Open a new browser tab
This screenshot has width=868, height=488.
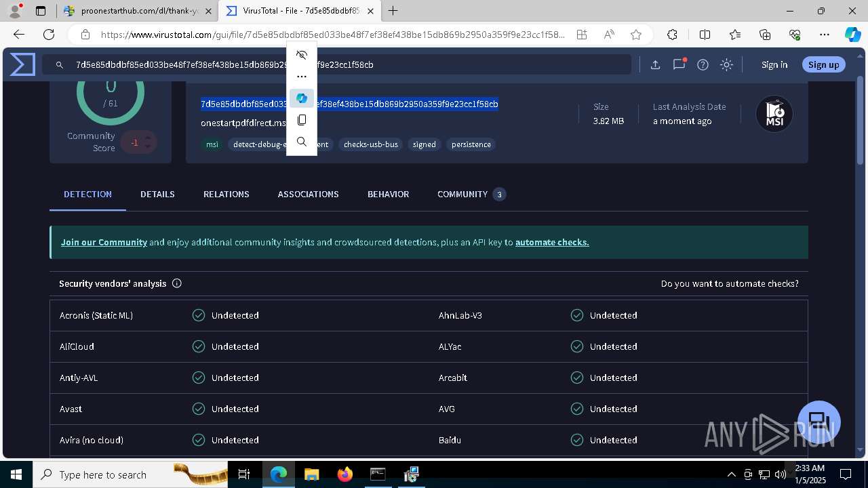point(393,11)
